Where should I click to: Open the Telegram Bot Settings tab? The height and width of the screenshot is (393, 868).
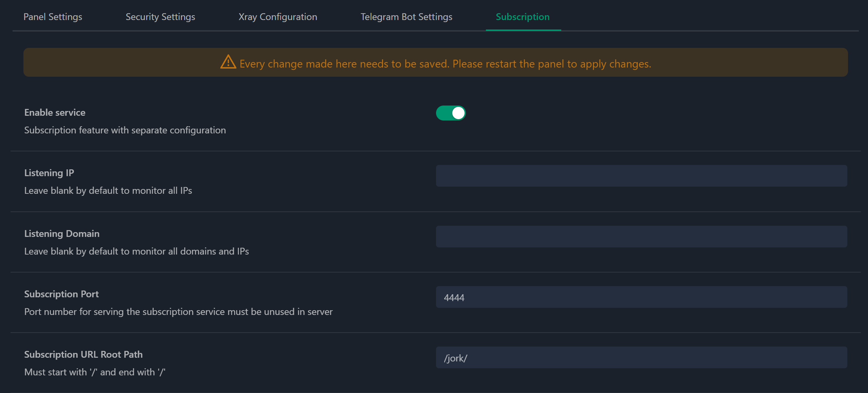(x=406, y=17)
